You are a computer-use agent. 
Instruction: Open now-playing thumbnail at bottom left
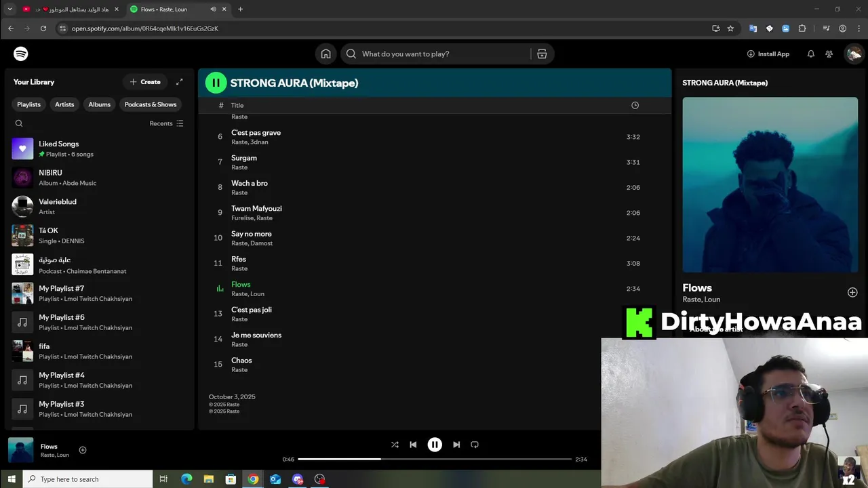(20, 450)
